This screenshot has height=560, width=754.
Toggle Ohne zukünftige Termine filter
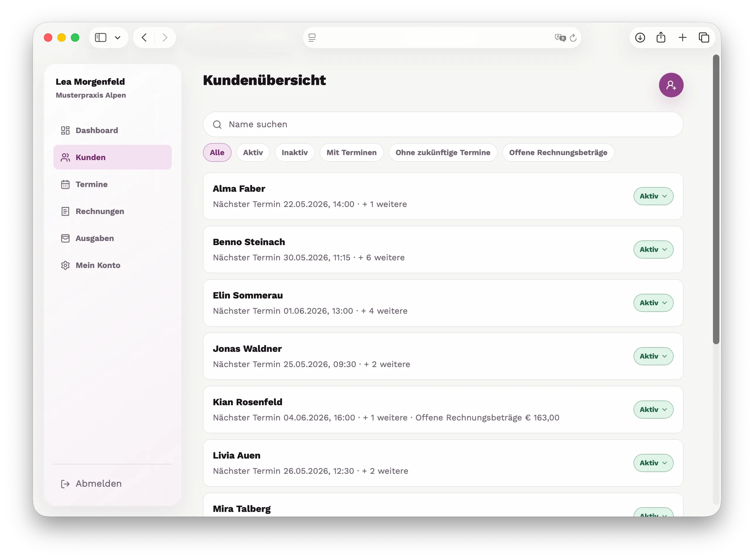tap(443, 152)
